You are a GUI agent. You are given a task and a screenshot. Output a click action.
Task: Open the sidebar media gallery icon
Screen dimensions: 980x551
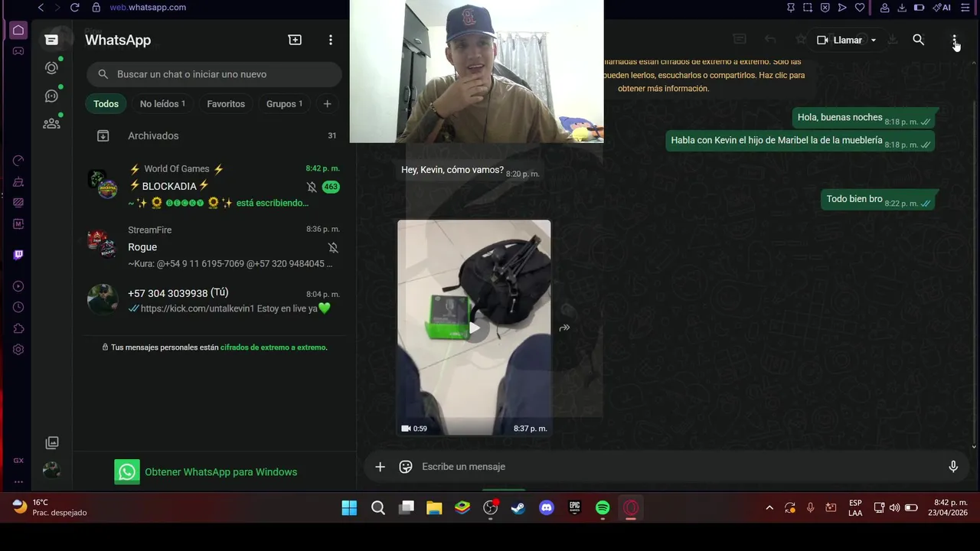point(52,442)
